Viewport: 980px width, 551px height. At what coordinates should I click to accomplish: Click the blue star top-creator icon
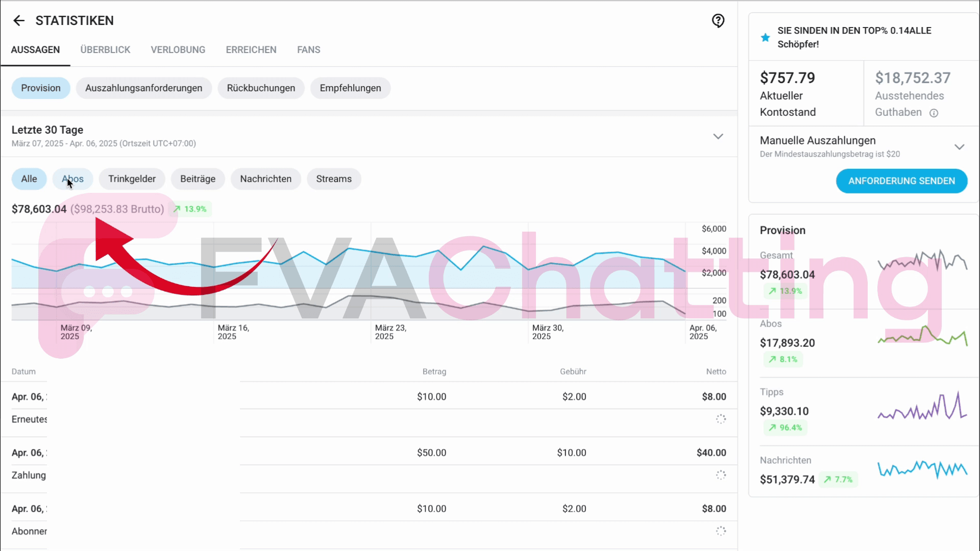tap(765, 37)
